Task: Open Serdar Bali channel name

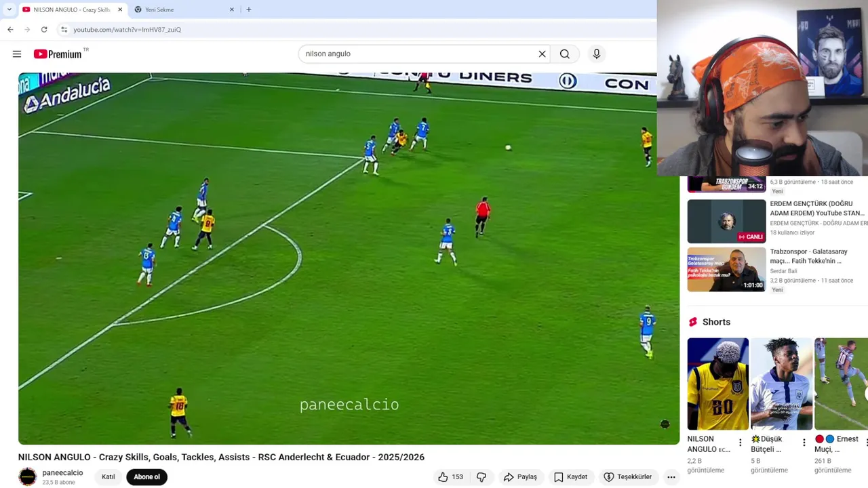Action: pyautogui.click(x=783, y=271)
